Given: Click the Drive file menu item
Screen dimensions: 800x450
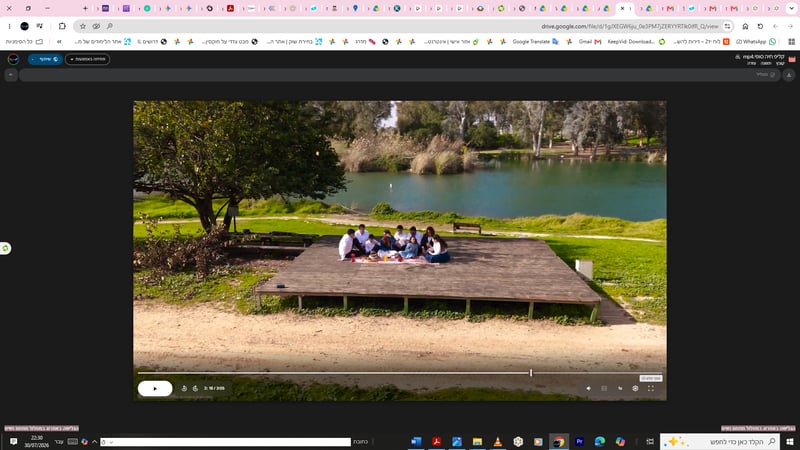Looking at the screenshot, I should 780,64.
